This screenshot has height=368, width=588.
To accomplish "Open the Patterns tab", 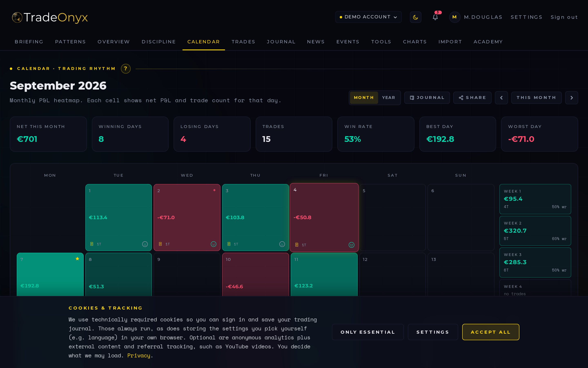I will (x=70, y=42).
